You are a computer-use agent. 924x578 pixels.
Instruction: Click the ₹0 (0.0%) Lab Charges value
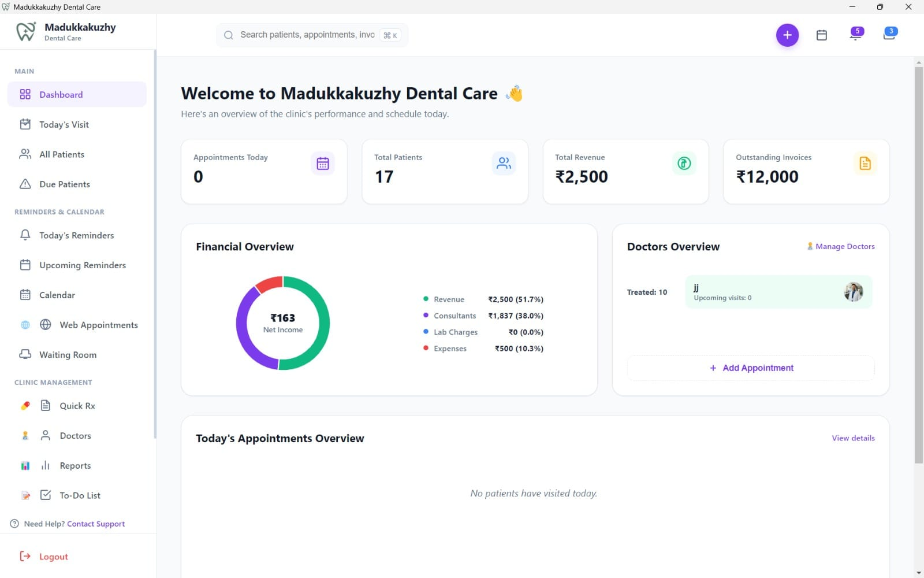tap(526, 332)
